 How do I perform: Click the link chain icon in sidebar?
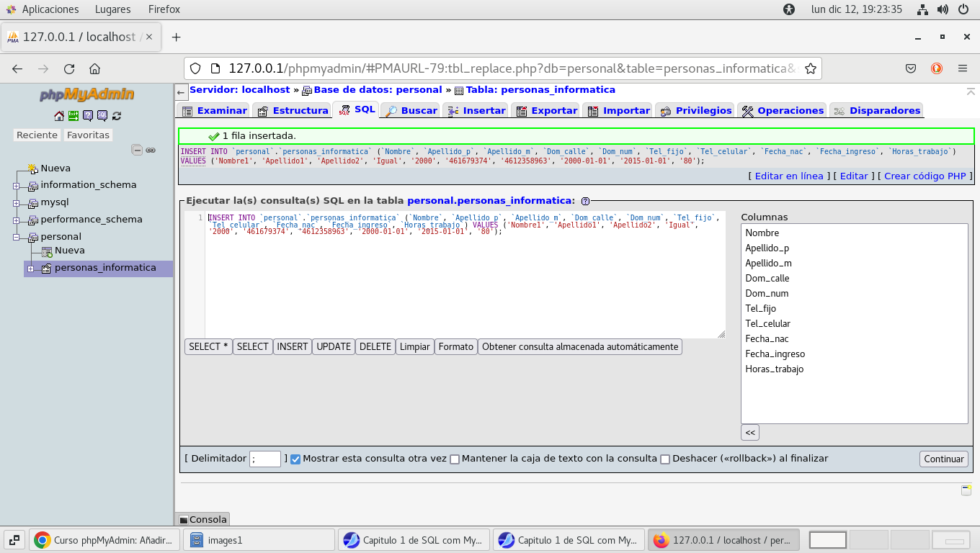[151, 150]
